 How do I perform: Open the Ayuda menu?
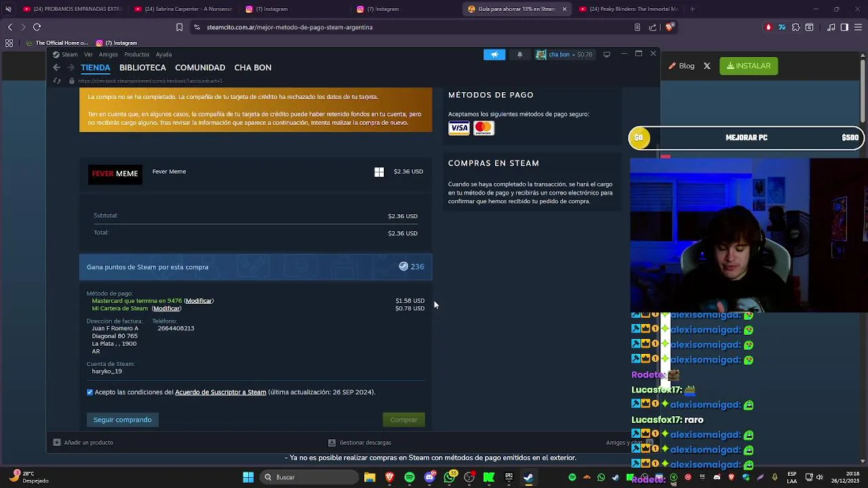click(x=163, y=54)
